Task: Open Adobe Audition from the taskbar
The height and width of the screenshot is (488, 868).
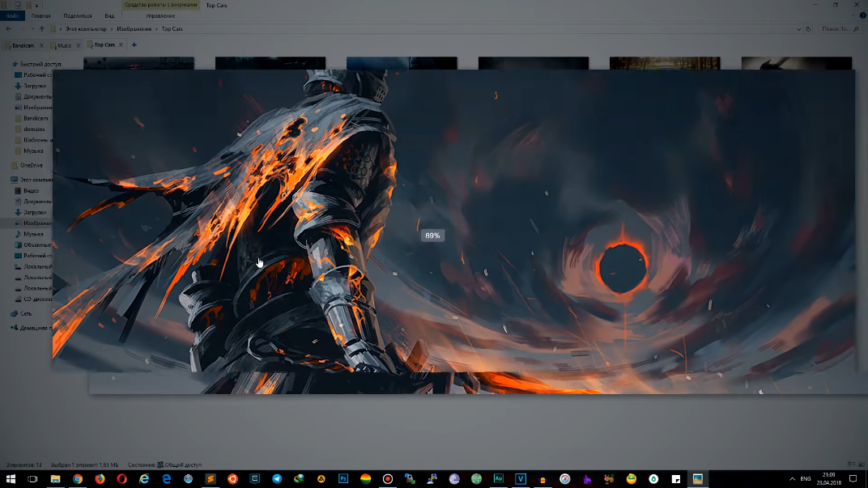Action: pyautogui.click(x=498, y=478)
